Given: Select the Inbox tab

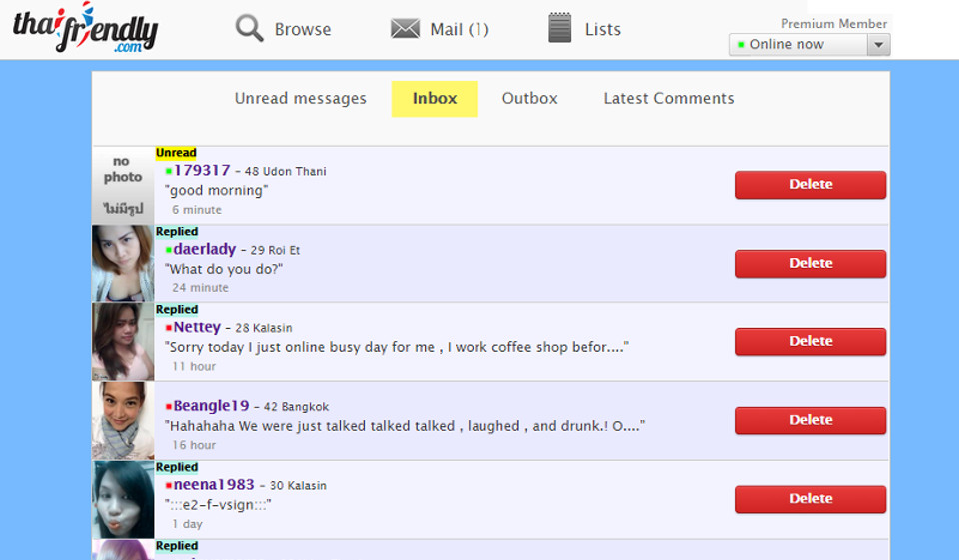Looking at the screenshot, I should pyautogui.click(x=435, y=99).
